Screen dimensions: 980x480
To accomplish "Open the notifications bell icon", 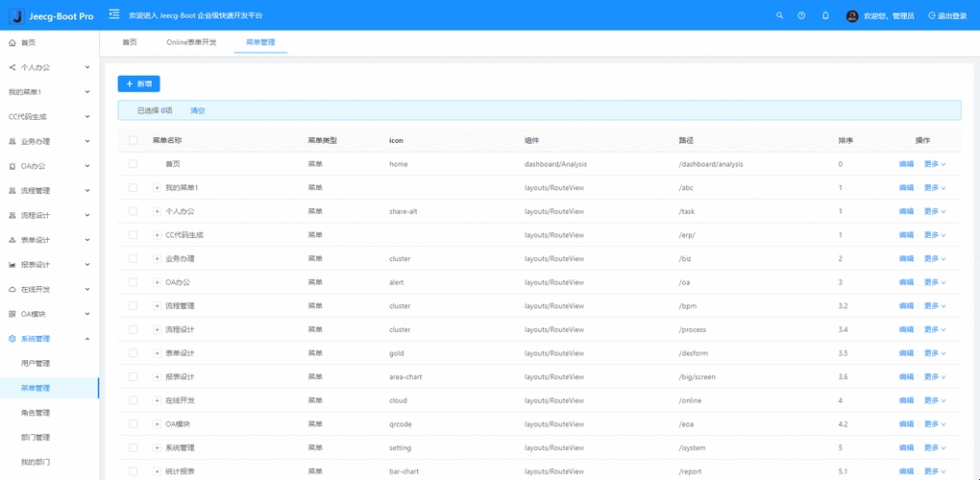I will pyautogui.click(x=825, y=15).
